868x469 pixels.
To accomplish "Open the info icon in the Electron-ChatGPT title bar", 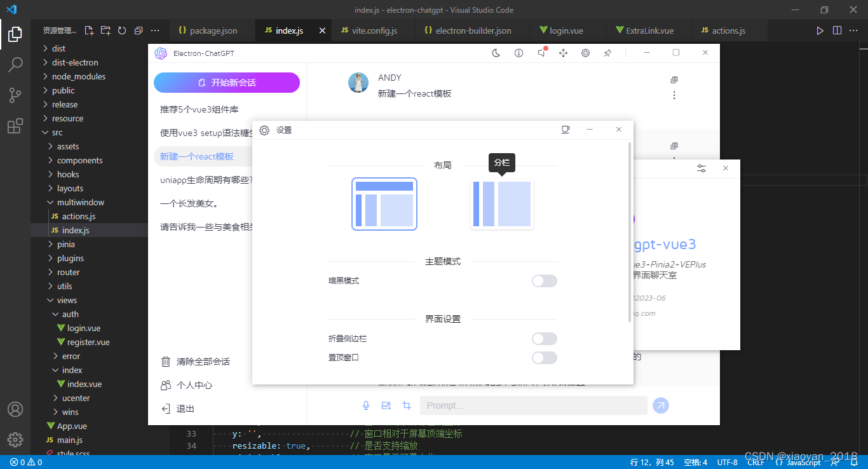I will pos(519,53).
